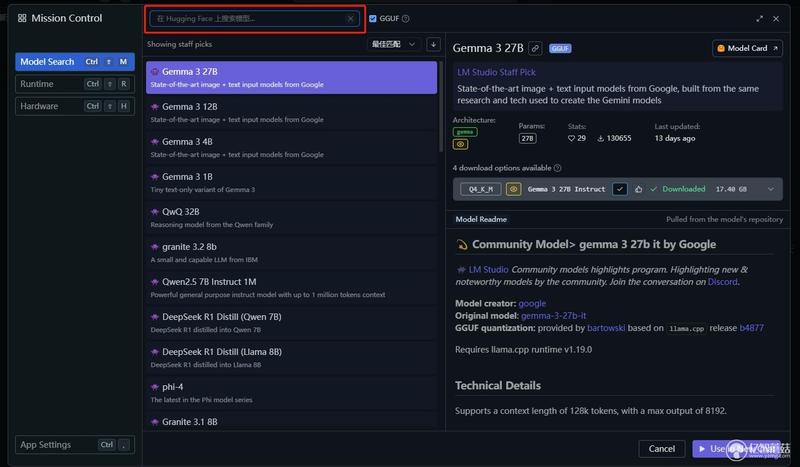Screen dimensions: 800x467
Task: Click the heart likes icon
Action: click(571, 138)
